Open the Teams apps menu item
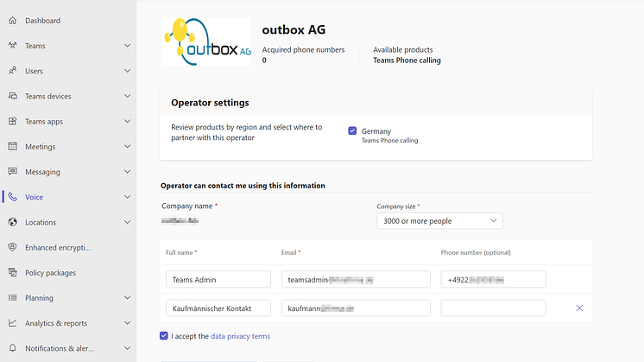Screen dimensions: 644x362 click(x=44, y=122)
